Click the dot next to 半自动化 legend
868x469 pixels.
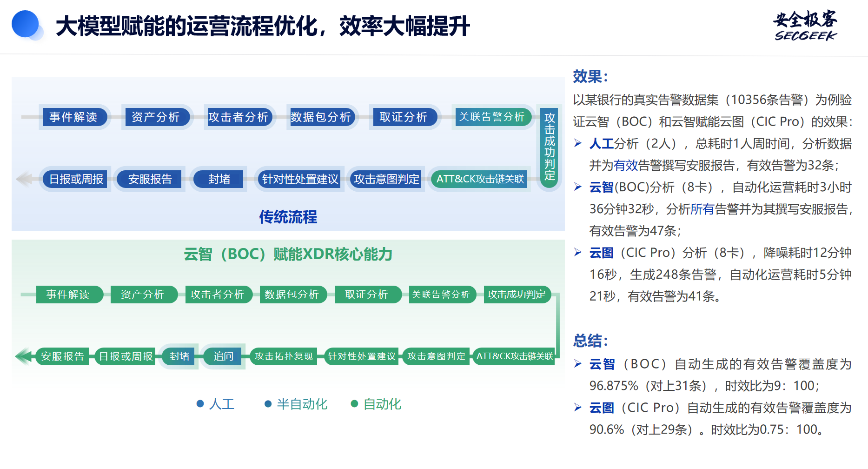tap(268, 404)
